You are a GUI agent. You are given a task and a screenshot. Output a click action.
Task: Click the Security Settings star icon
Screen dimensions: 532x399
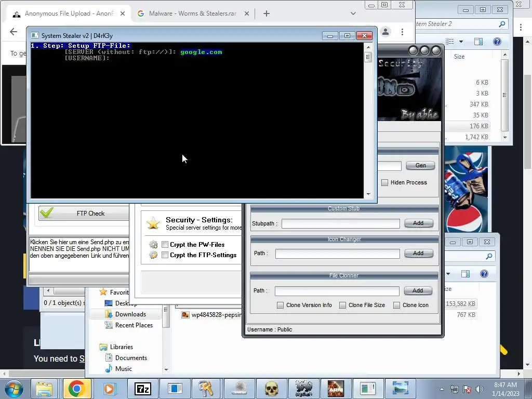point(153,223)
